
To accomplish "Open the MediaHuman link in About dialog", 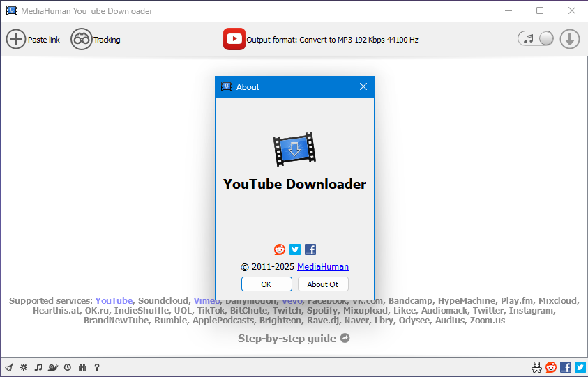I will 323,266.
